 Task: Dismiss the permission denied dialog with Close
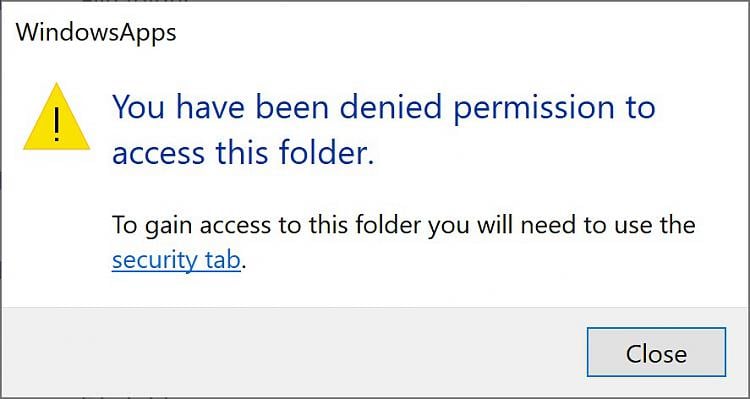[656, 352]
